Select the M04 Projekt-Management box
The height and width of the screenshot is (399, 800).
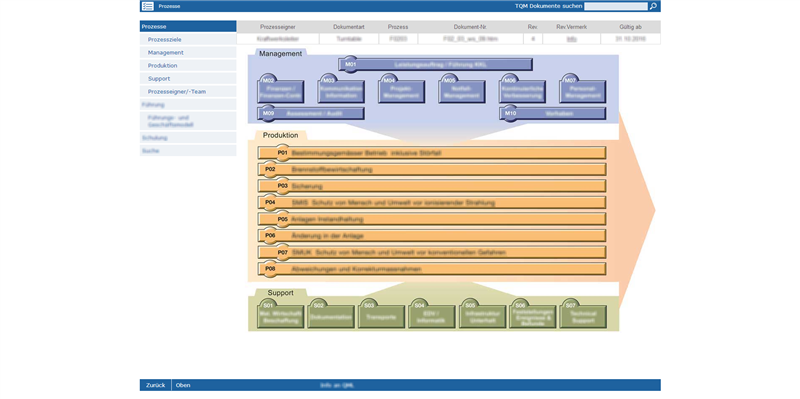point(402,91)
